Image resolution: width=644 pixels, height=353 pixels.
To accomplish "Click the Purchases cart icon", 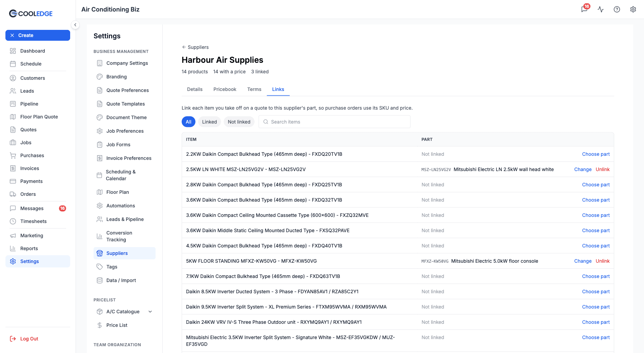I will (13, 155).
